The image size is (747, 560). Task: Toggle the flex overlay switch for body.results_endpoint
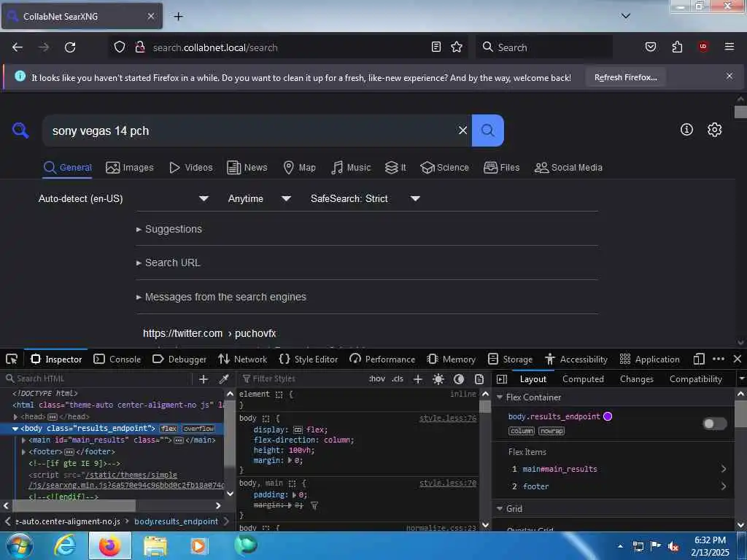pyautogui.click(x=715, y=424)
